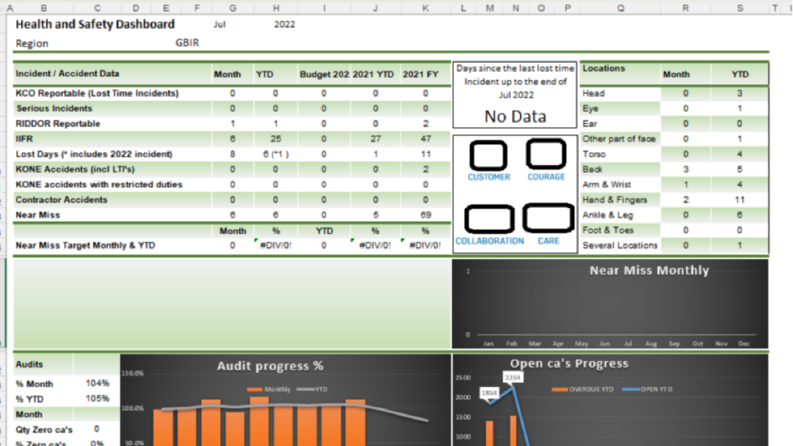Select the 'KONE accidents with restricted duties' label
Screen dimensions: 793x446
pos(99,185)
